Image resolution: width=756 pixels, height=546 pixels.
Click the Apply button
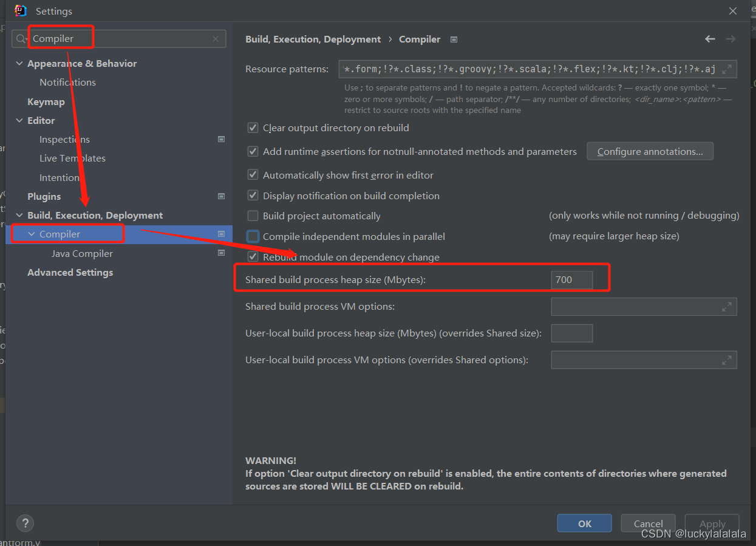tap(712, 524)
